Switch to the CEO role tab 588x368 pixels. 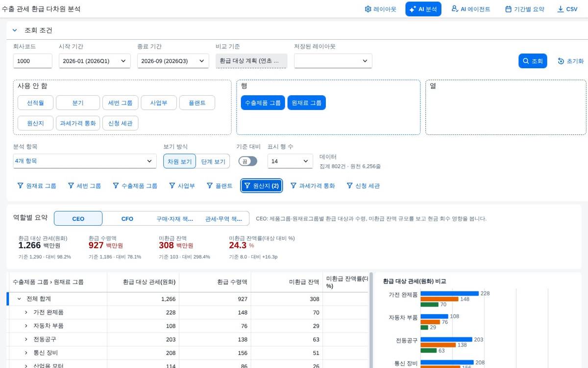[x=78, y=218]
